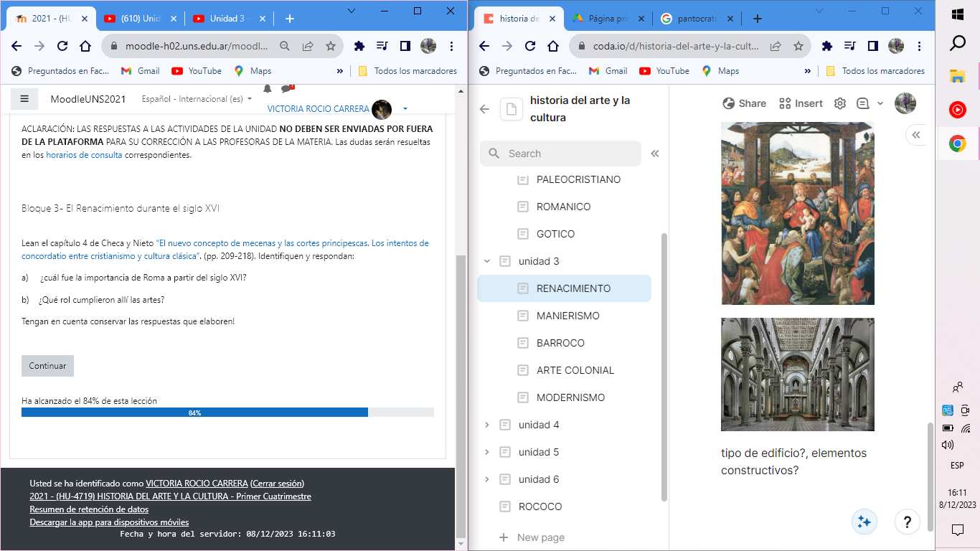Open Coda document settings gear

pyautogui.click(x=840, y=103)
